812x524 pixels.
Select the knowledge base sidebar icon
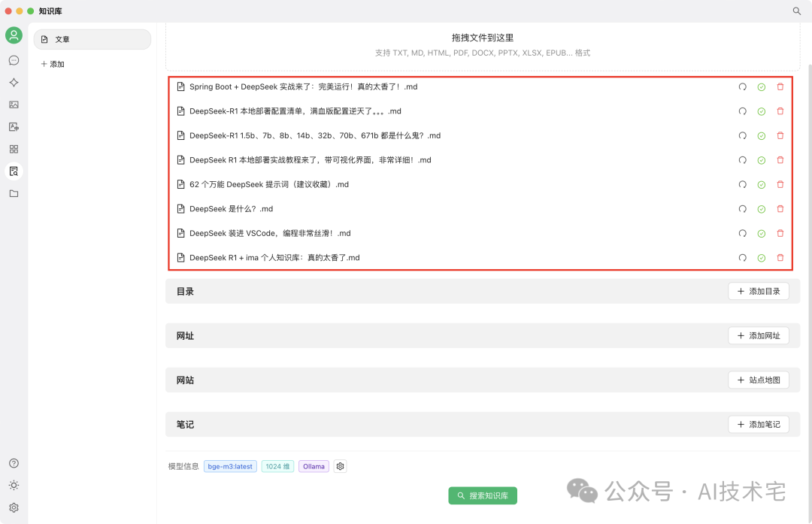click(14, 171)
